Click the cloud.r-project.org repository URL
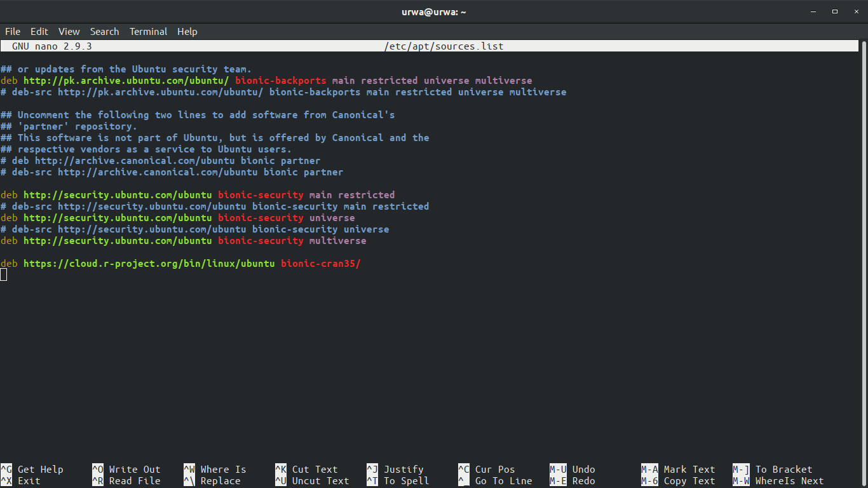 click(149, 264)
